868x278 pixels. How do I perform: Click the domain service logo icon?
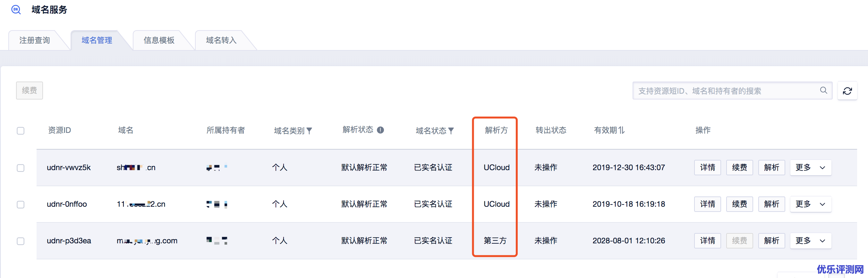pos(16,9)
